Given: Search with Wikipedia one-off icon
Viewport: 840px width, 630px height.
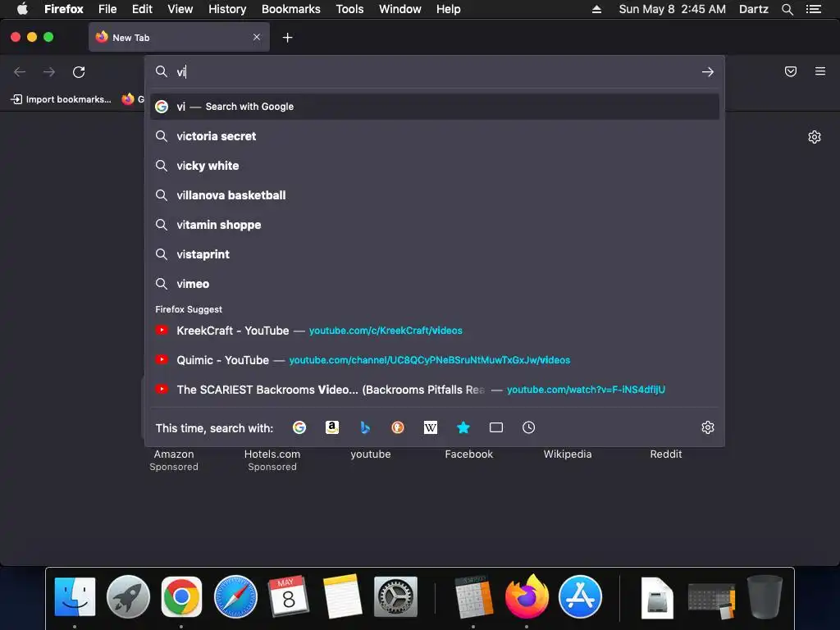Looking at the screenshot, I should (430, 427).
